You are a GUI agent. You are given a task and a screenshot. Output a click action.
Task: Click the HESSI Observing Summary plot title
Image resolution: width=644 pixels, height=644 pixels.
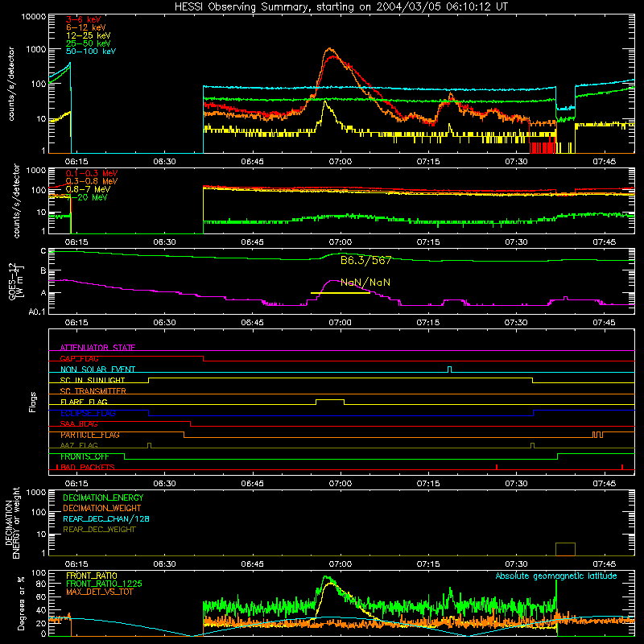pyautogui.click(x=341, y=7)
